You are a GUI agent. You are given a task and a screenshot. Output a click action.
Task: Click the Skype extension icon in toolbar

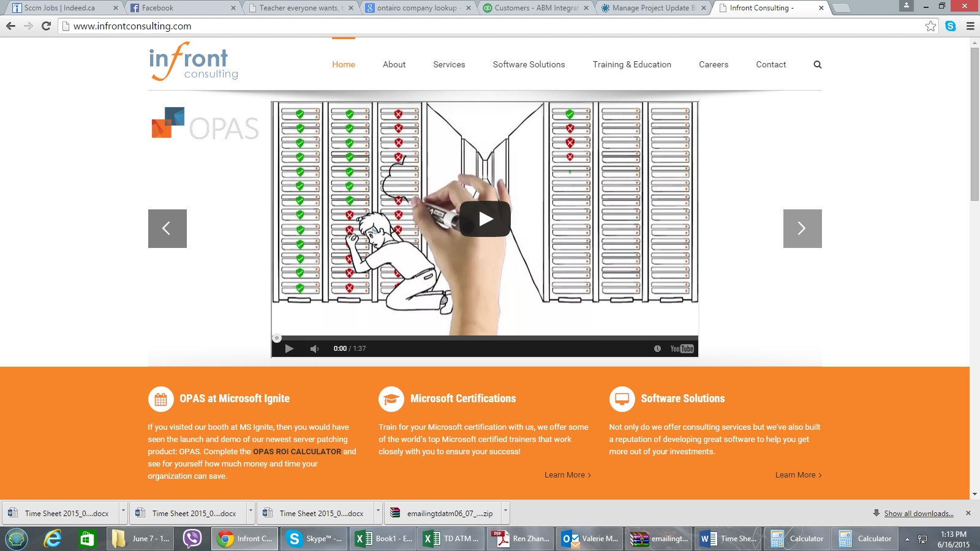[x=951, y=26]
